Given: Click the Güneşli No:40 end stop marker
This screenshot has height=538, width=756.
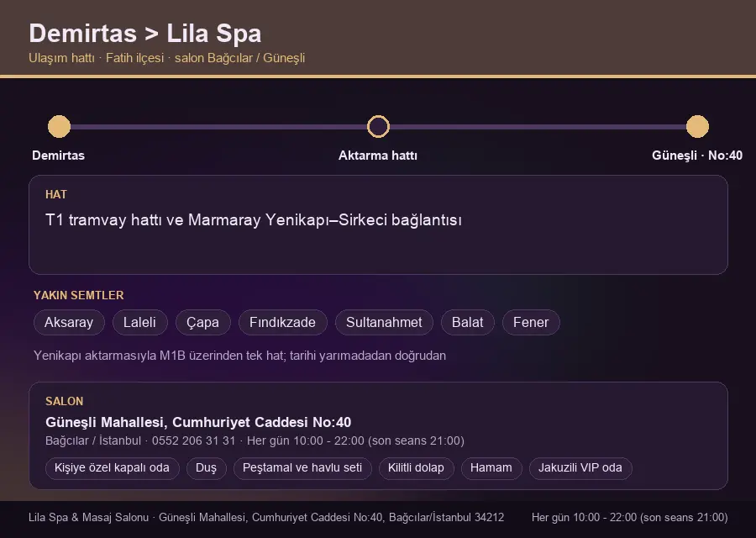Looking at the screenshot, I should click(x=697, y=126).
